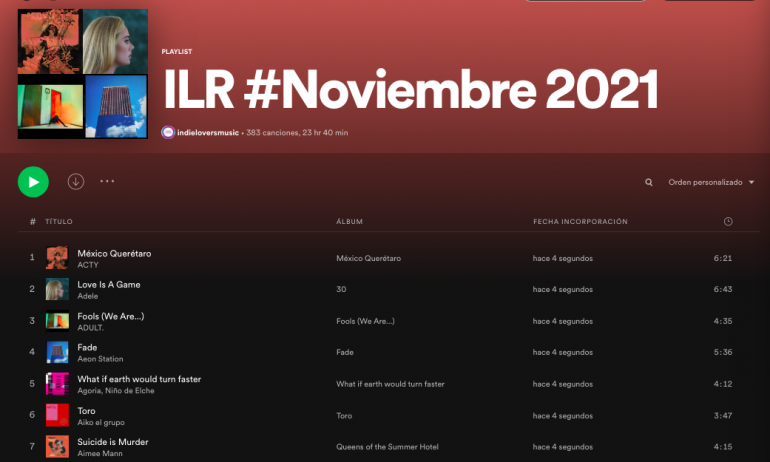
Task: Open the artist ADULT.
Action: coord(90,327)
